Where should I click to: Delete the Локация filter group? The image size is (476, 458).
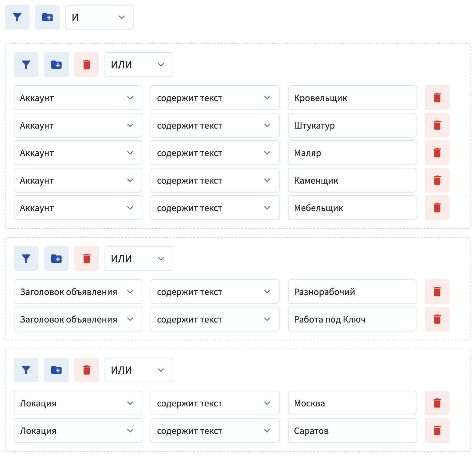point(87,370)
